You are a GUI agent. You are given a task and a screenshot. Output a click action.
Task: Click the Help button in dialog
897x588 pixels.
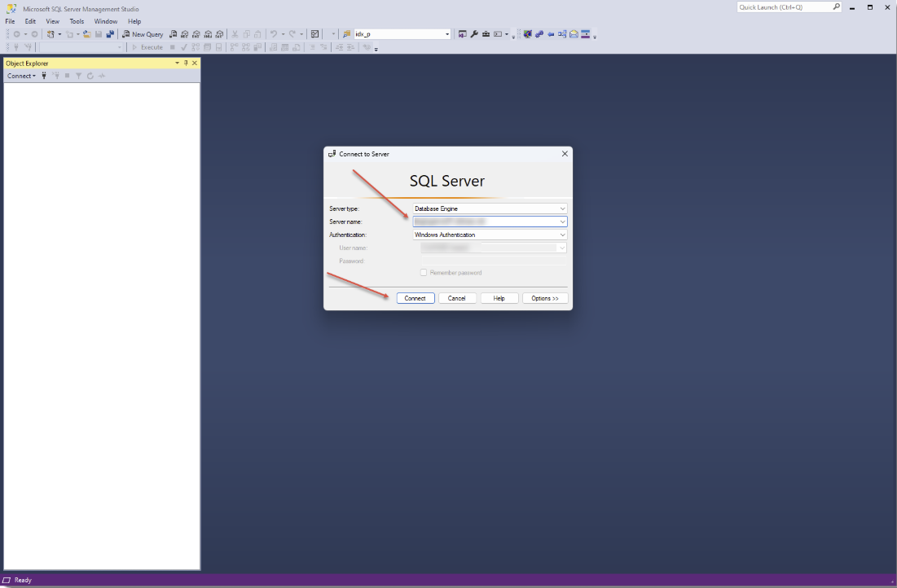[499, 299]
